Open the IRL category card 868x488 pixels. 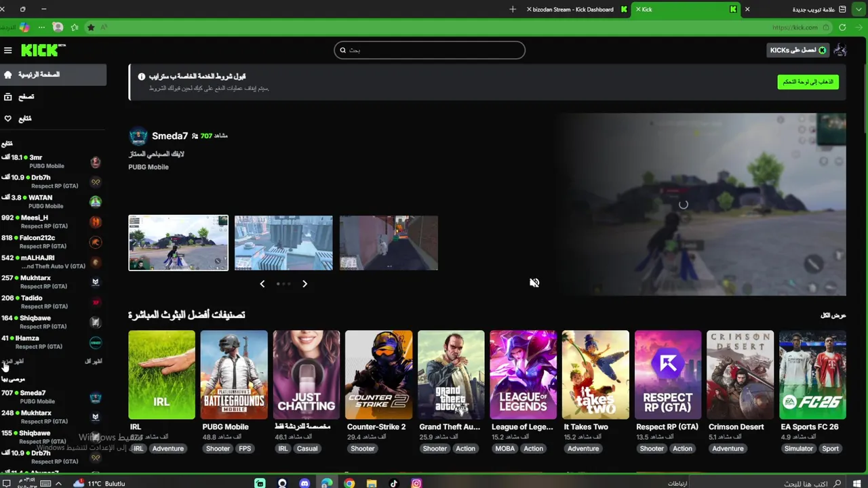(x=161, y=375)
